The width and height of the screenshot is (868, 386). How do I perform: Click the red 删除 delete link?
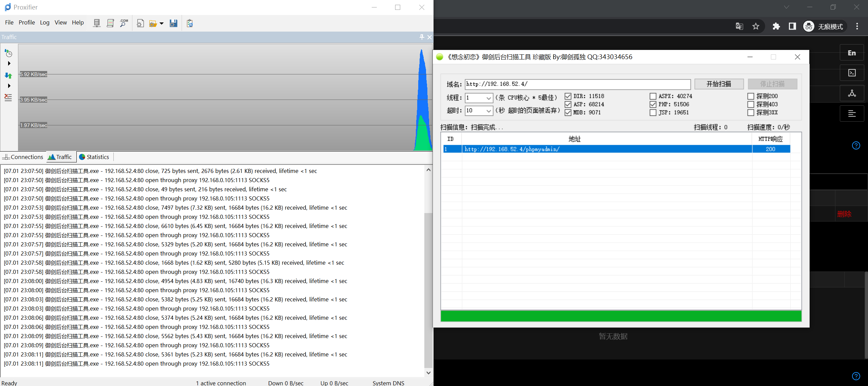(844, 214)
